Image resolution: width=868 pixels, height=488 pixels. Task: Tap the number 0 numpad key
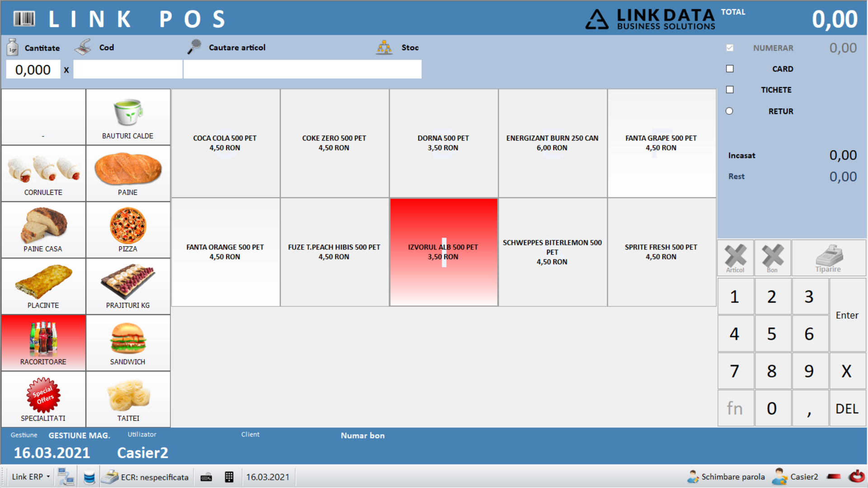point(772,408)
